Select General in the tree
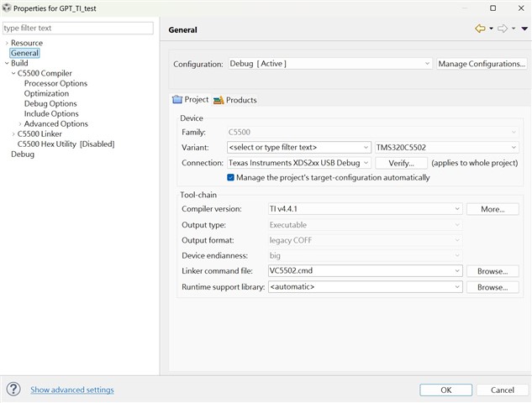The height and width of the screenshot is (403, 532). pyautogui.click(x=24, y=53)
